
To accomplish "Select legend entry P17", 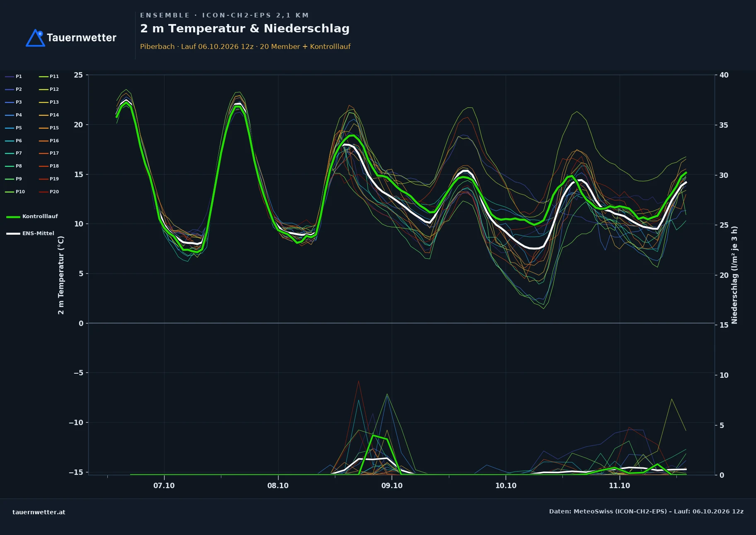I will tap(49, 153).
